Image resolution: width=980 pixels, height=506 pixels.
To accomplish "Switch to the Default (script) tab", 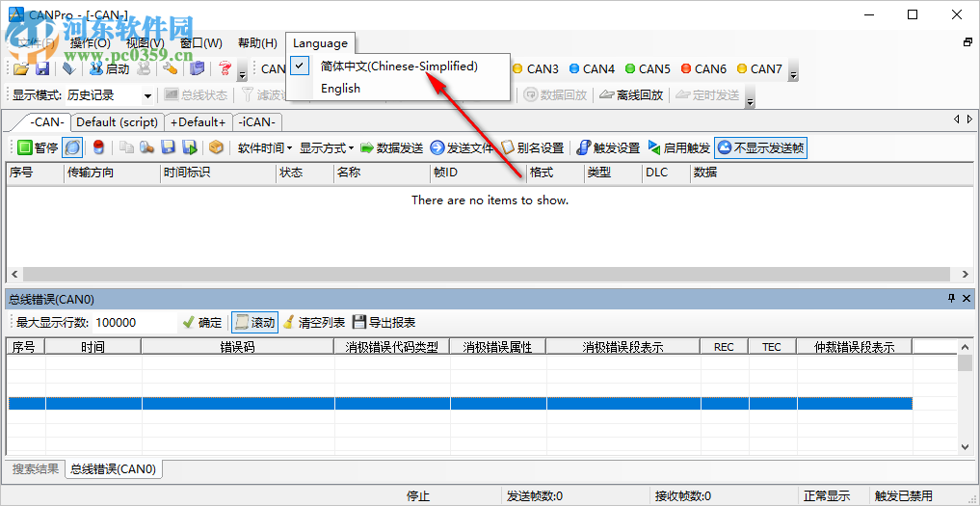I will click(117, 122).
